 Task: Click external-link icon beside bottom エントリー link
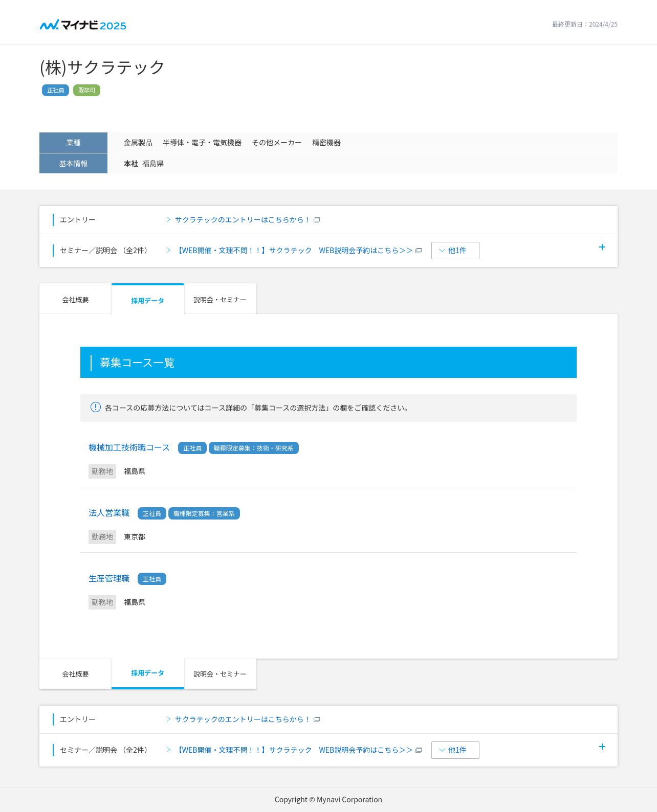point(317,719)
